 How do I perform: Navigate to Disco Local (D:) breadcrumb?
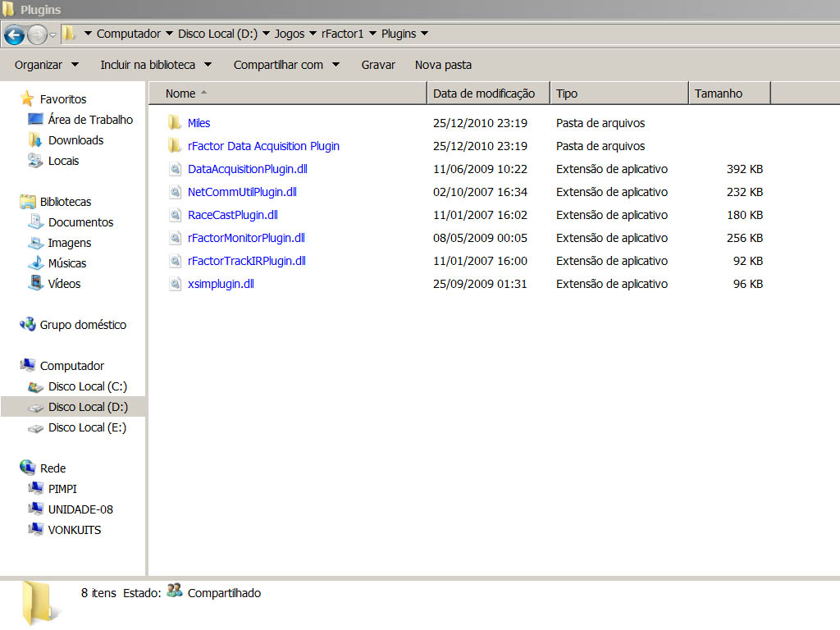pyautogui.click(x=217, y=34)
